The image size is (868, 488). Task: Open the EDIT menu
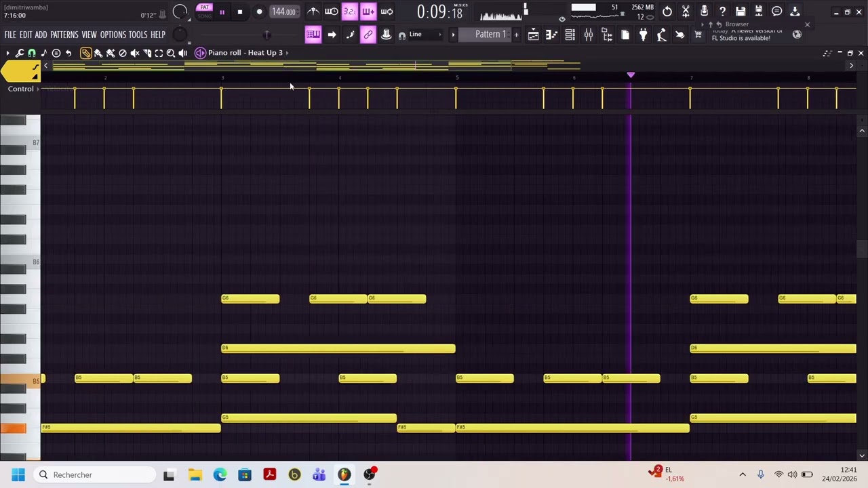26,35
